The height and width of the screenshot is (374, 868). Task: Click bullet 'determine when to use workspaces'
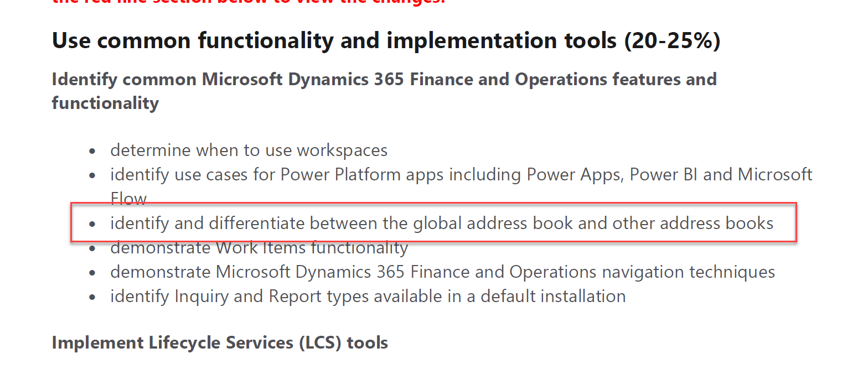pyautogui.click(x=249, y=150)
